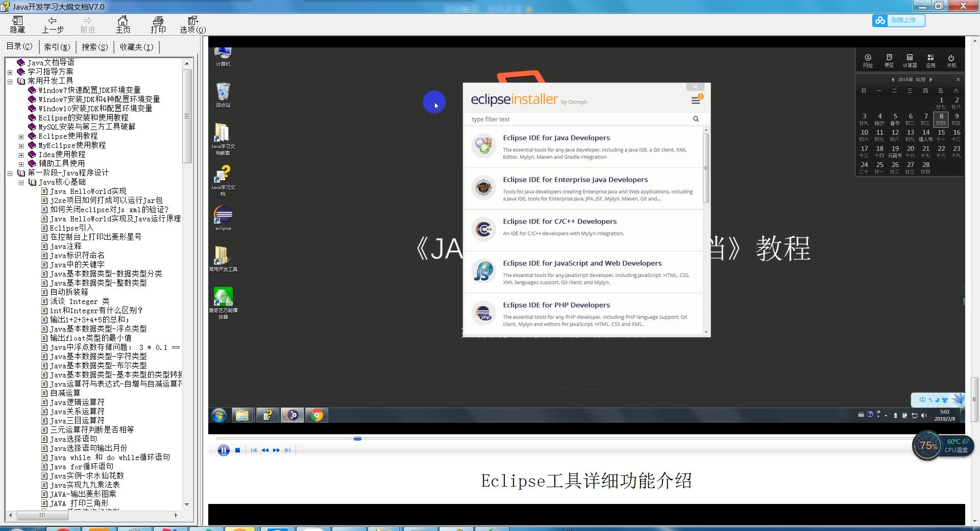The image size is (980, 531).
Task: Click the rewind playback button
Action: (265, 450)
